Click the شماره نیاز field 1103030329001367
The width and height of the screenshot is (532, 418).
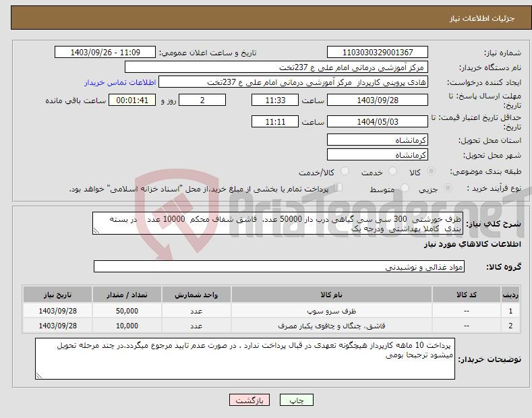[378, 53]
